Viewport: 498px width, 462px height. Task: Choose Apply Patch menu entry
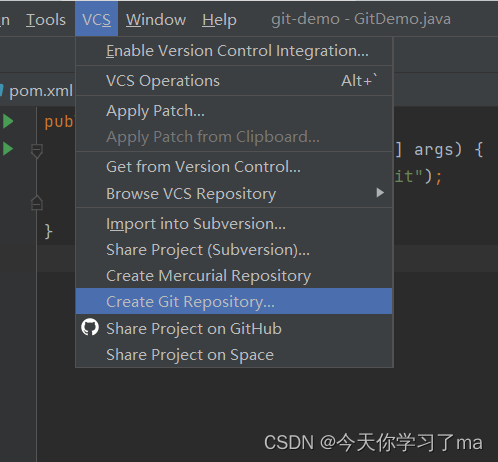pyautogui.click(x=234, y=111)
